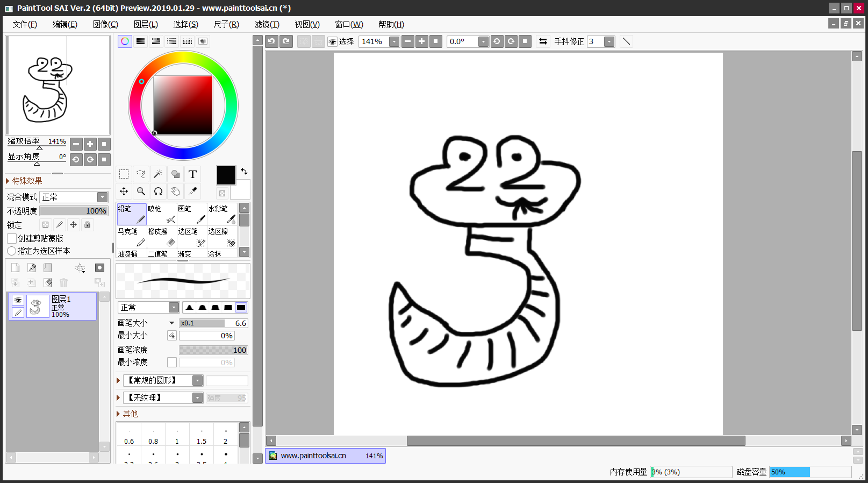
Task: Choose the 铅笔 pencil brush
Action: point(132,214)
